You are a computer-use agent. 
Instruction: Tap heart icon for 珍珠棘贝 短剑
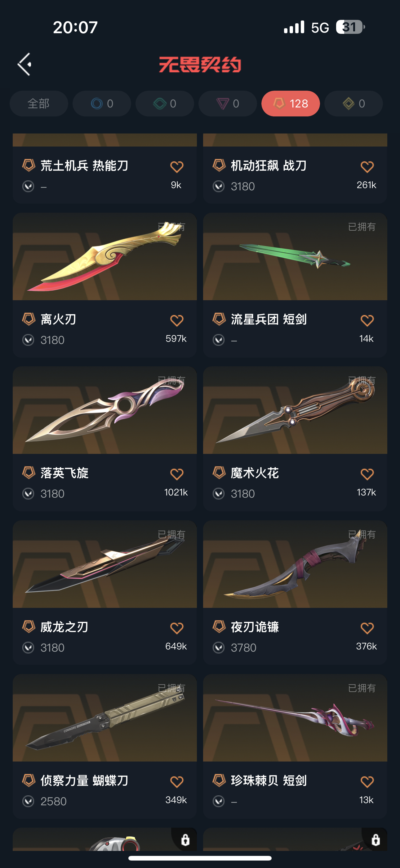click(367, 782)
